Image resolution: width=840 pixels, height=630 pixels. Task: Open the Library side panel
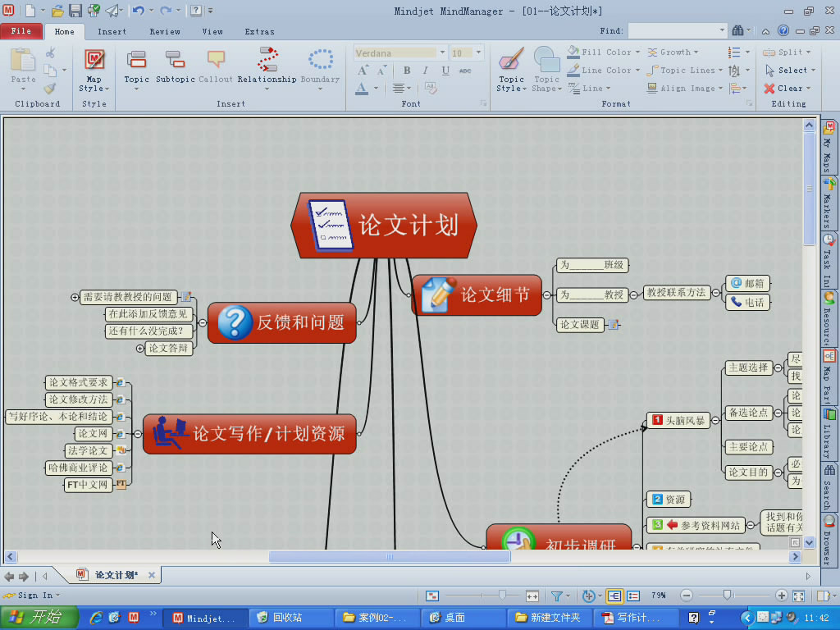click(x=829, y=434)
